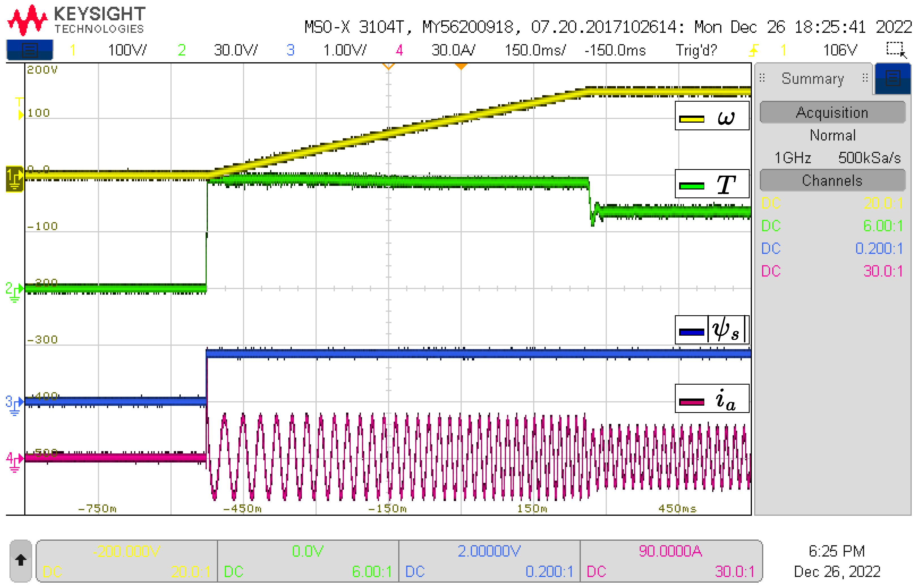Select the zoom box selection icon
The height and width of the screenshot is (588, 917).
(896, 50)
